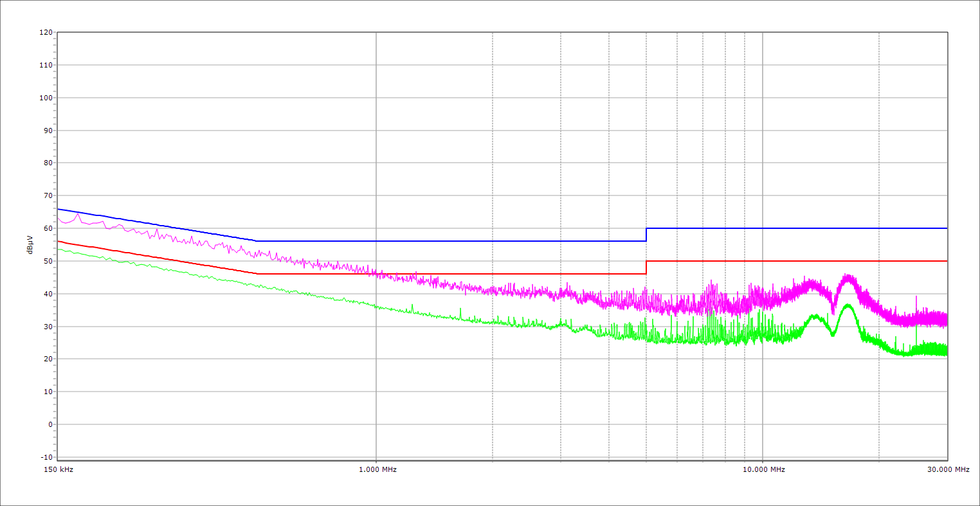Click the blue limit line's knee where it flattens
The image size is (980, 506).
point(257,241)
